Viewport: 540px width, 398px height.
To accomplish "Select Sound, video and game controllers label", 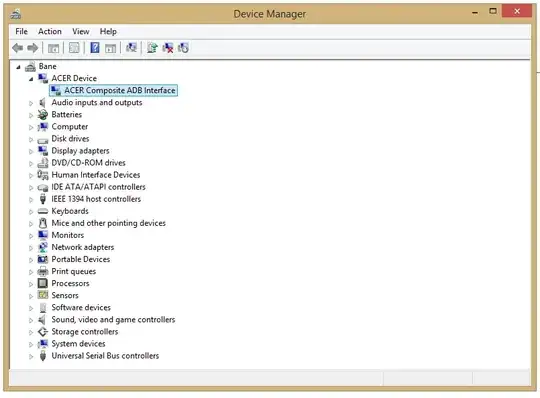I will 113,320.
